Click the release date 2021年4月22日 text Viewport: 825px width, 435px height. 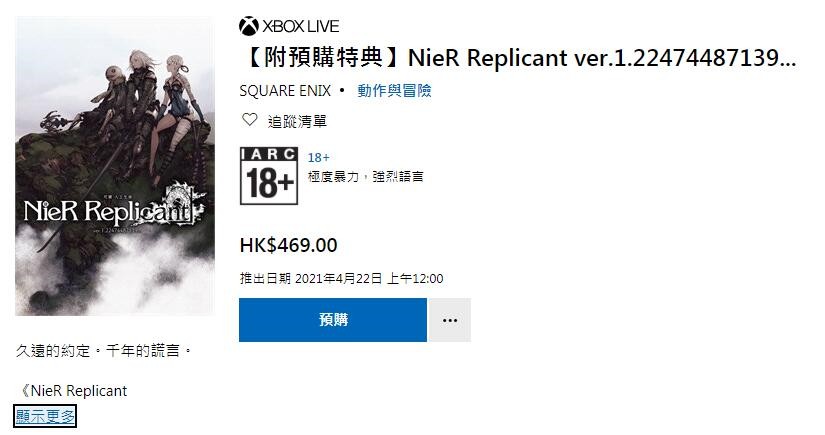(x=338, y=278)
